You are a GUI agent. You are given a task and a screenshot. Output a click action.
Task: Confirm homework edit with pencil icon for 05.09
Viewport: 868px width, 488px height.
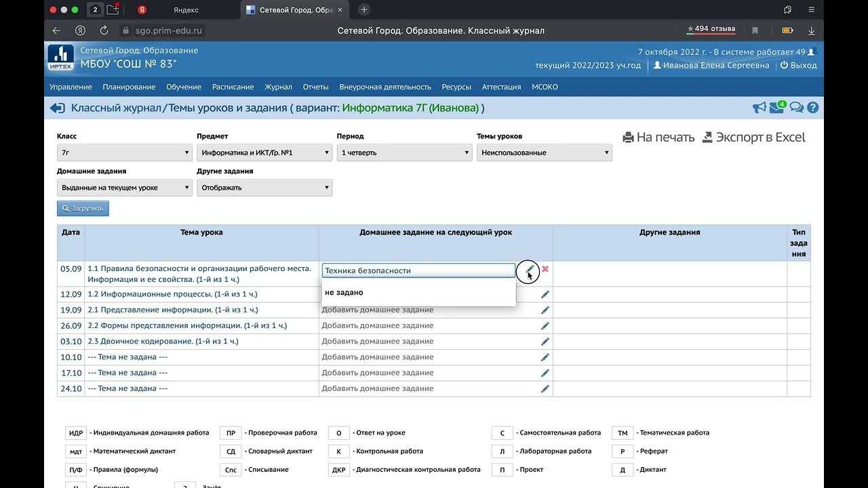(528, 271)
